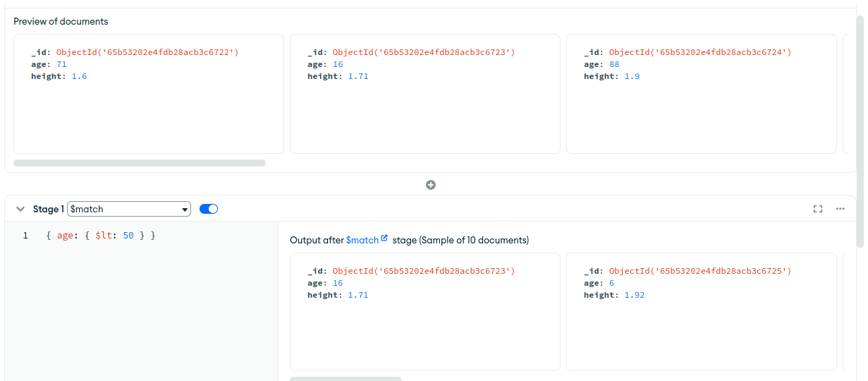Click the Preview of documents heading
868x381 pixels.
tap(61, 21)
